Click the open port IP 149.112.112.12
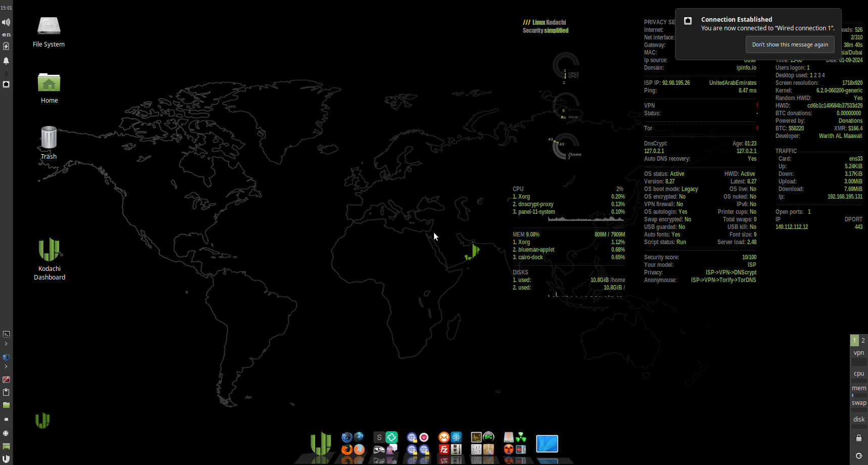The height and width of the screenshot is (465, 868). click(792, 227)
